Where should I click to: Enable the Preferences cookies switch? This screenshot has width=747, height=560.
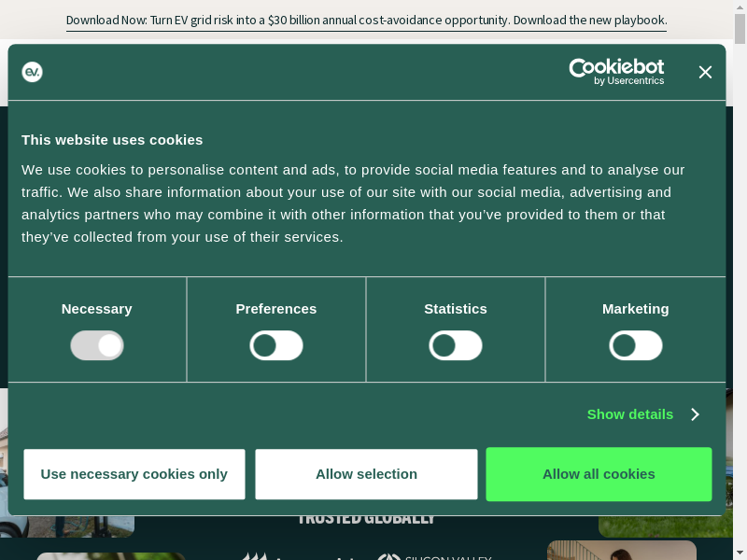pos(276,345)
